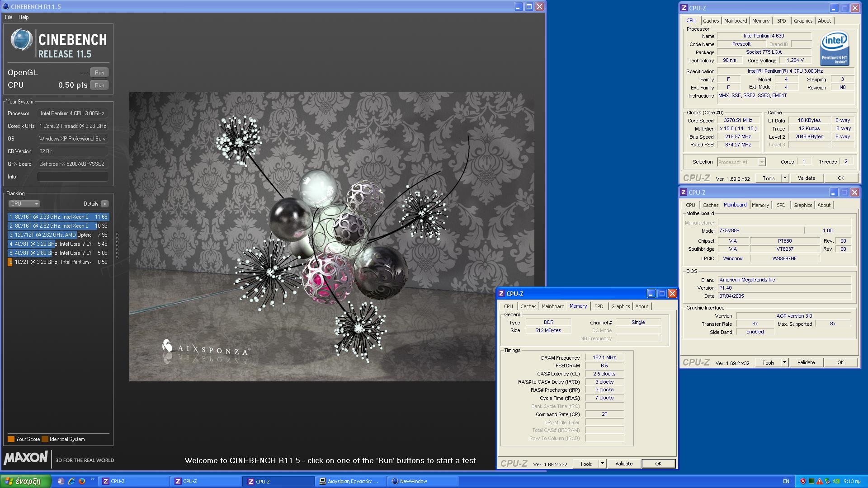This screenshot has height=488, width=868.
Task: Click the Cinebench globe logo icon
Action: tap(21, 40)
